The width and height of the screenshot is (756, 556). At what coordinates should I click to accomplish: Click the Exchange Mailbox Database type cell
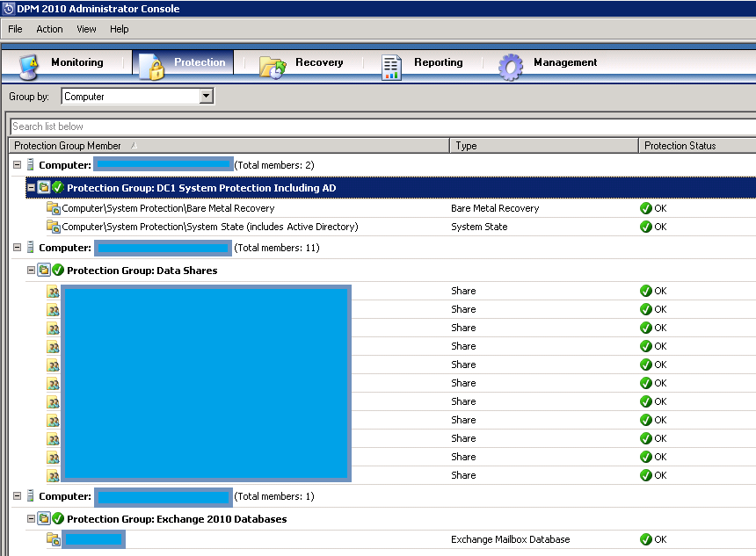[x=510, y=539]
